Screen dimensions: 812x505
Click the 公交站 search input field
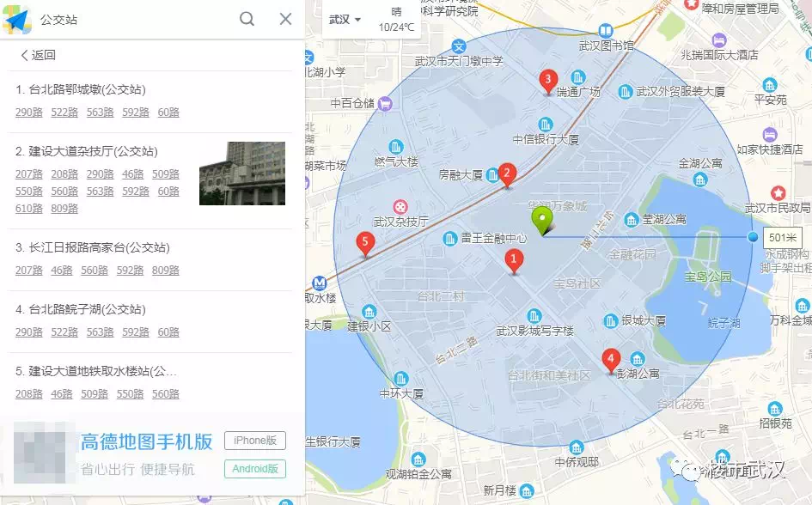pyautogui.click(x=135, y=20)
